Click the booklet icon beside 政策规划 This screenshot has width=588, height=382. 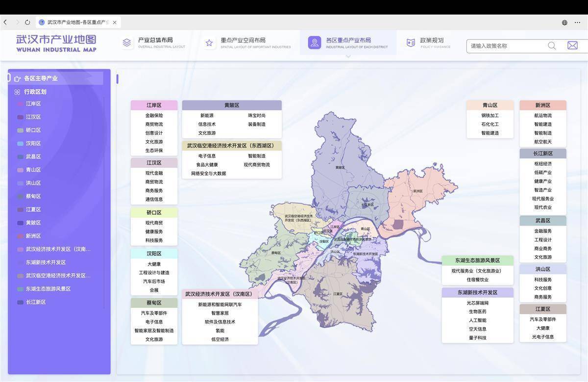[411, 43]
